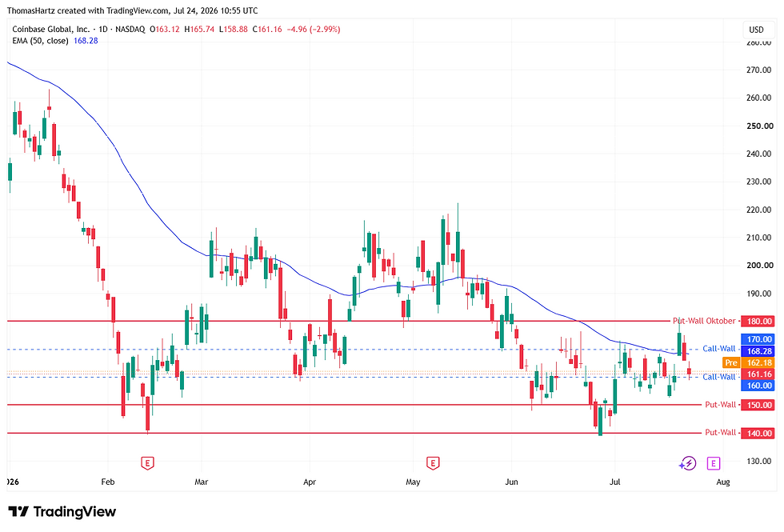Click the 130.00 price axis label
Viewport: 784px width, 532px height.
click(759, 461)
